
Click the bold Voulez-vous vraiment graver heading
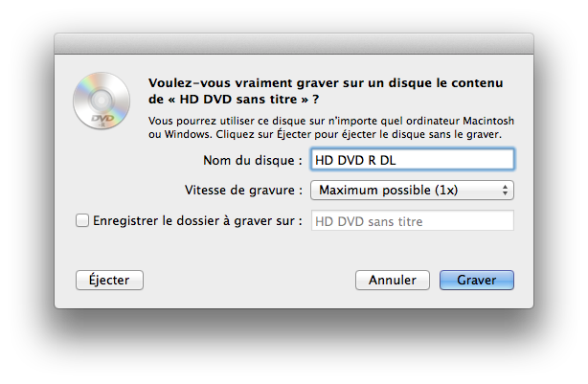click(326, 91)
